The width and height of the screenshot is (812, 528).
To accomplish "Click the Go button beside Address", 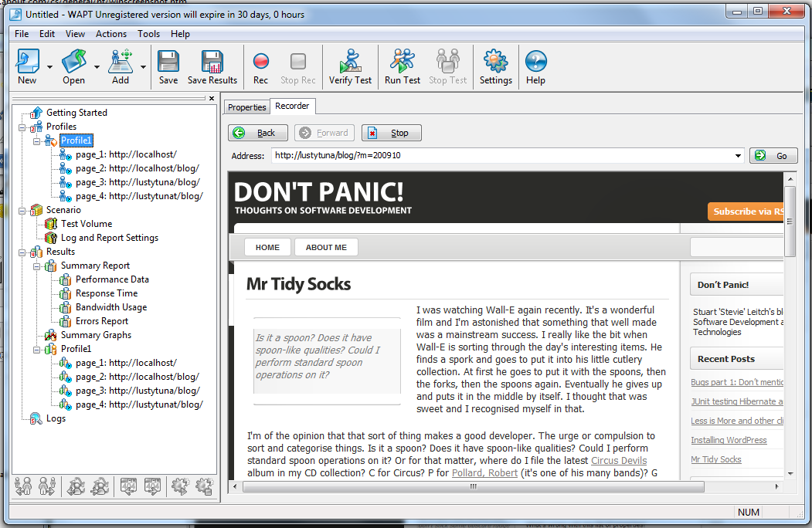I will click(x=773, y=156).
